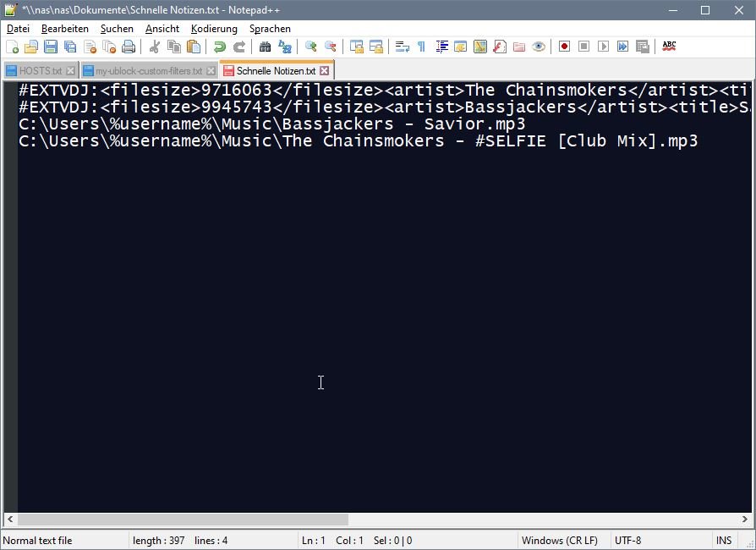The image size is (756, 550).
Task: Close the HOSTS.txt tab
Action: 71,71
